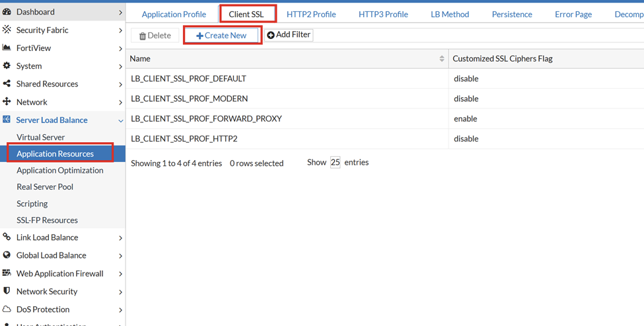Click the Create New button

pos(221,35)
